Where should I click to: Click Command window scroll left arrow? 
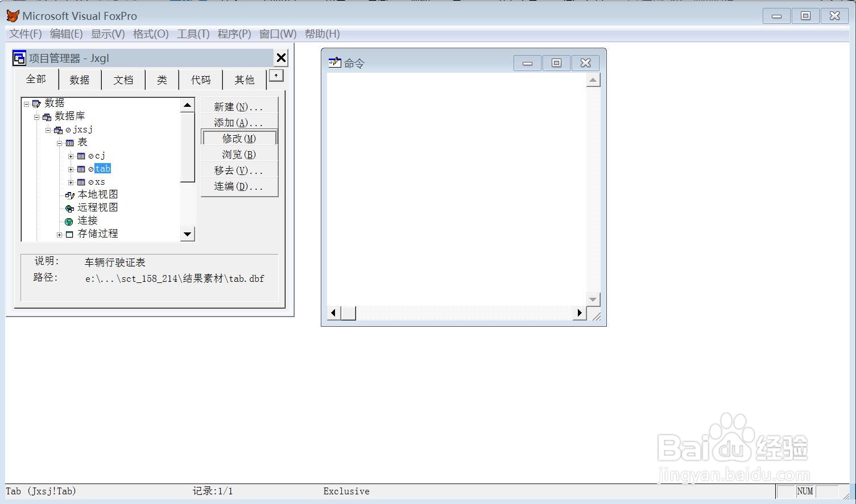[334, 313]
